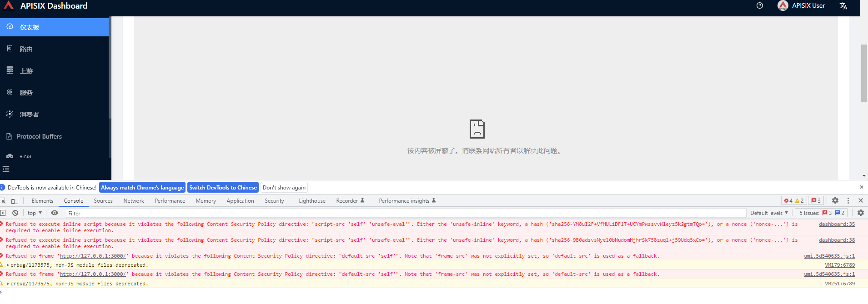868x304 pixels.
Task: Expand the last crbug/1173575 warning message
Action: point(8,284)
